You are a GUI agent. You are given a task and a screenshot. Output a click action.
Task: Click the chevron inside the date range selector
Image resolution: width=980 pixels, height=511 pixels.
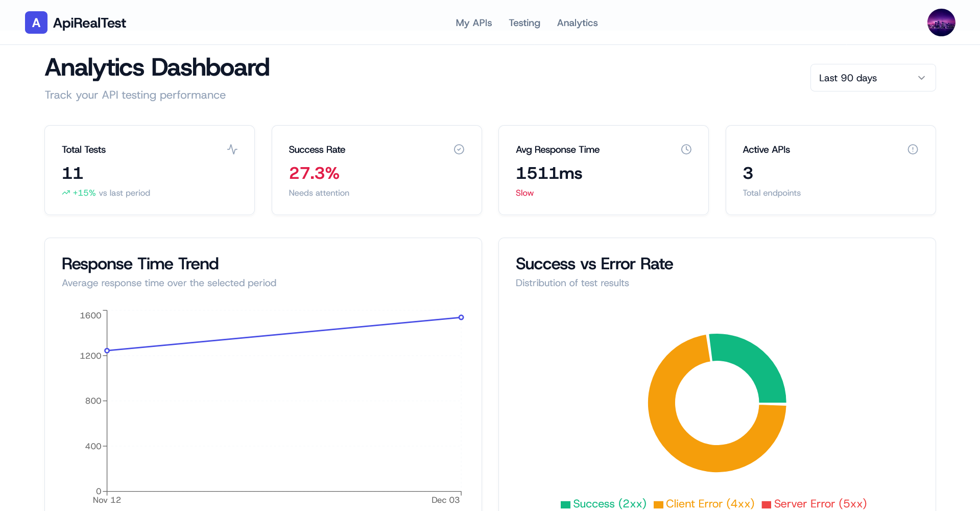[921, 78]
